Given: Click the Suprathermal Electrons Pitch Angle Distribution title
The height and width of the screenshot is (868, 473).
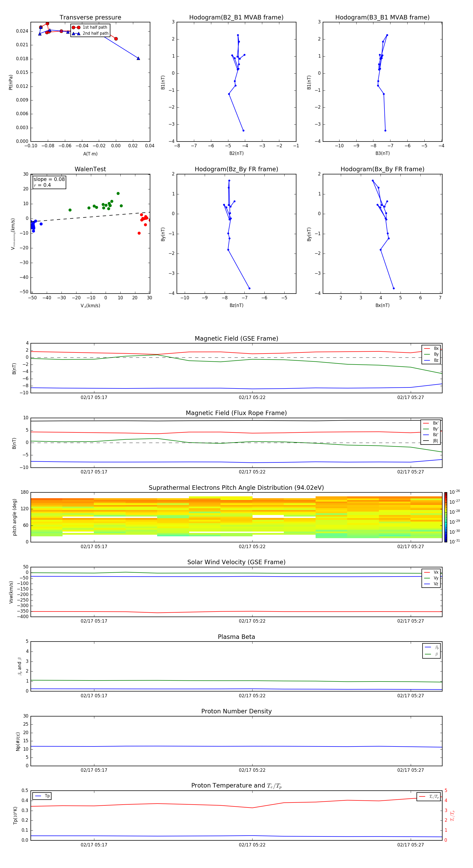Looking at the screenshot, I should 236,488.
